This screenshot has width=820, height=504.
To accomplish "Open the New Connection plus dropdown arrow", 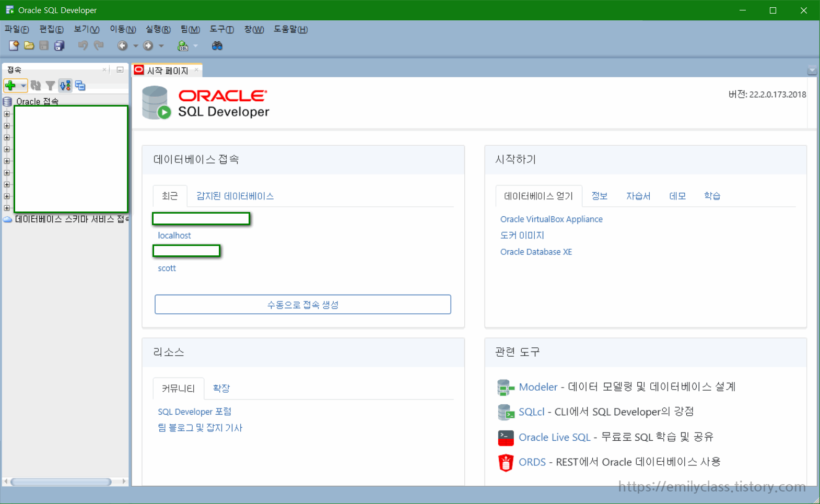I will (x=24, y=86).
